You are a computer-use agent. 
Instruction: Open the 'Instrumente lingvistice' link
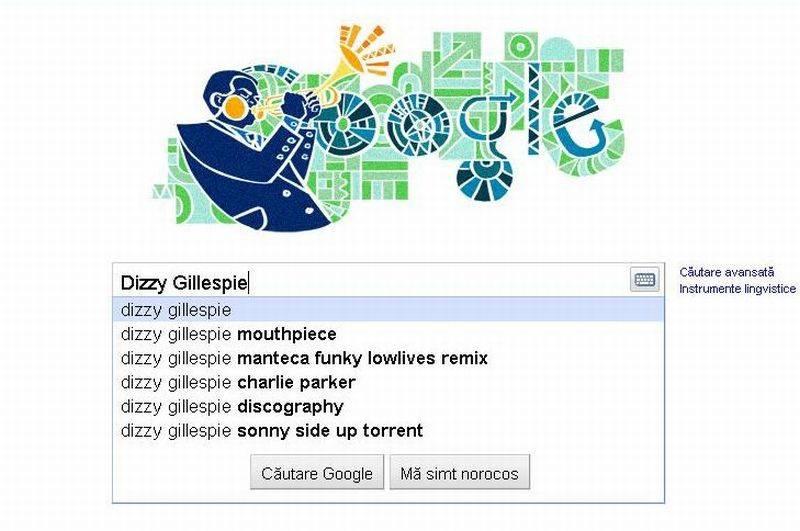[737, 289]
